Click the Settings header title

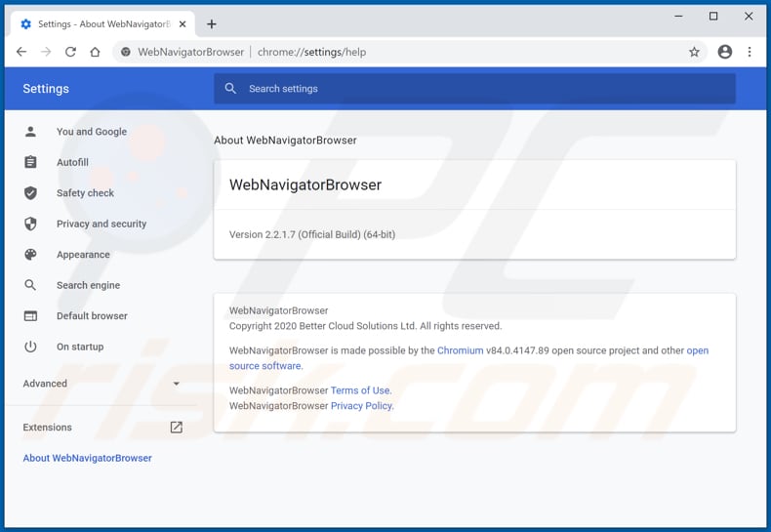pos(46,89)
